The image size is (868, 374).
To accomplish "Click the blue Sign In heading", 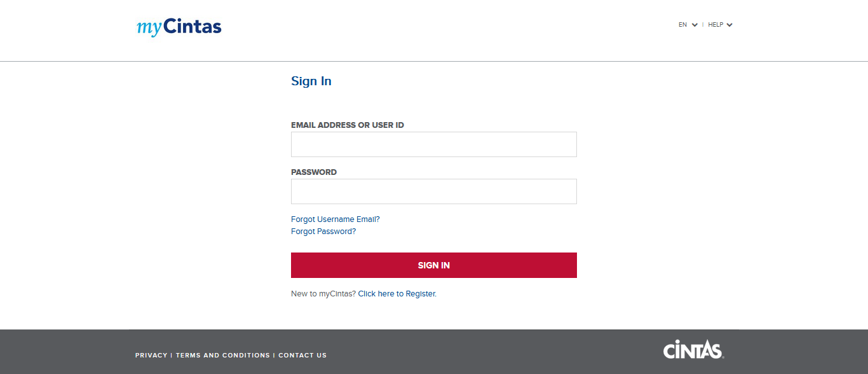I will tap(311, 81).
